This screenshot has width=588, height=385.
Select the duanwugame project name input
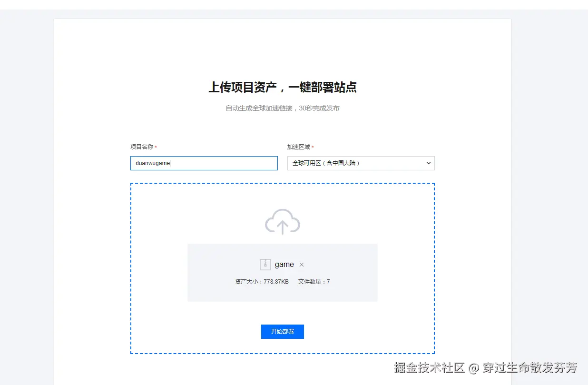click(x=204, y=163)
